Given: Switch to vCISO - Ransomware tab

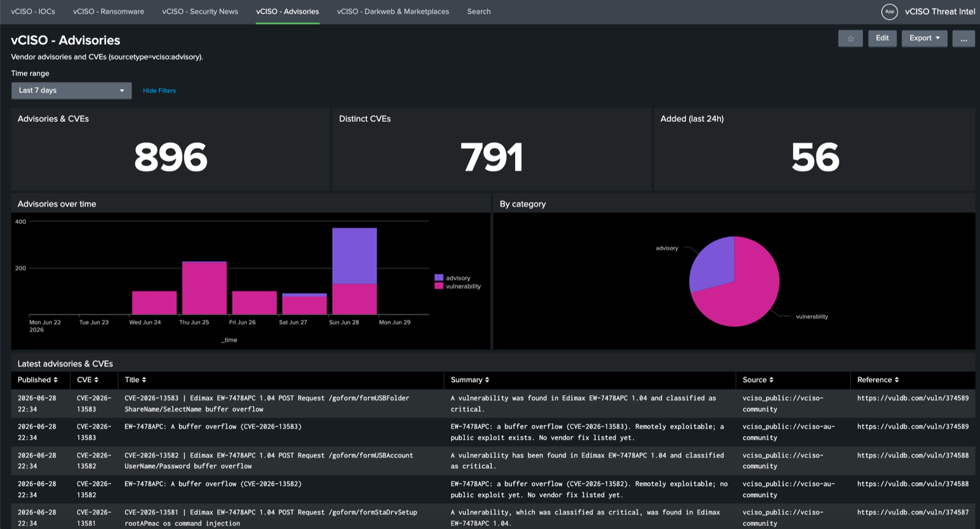Looking at the screenshot, I should coord(108,12).
